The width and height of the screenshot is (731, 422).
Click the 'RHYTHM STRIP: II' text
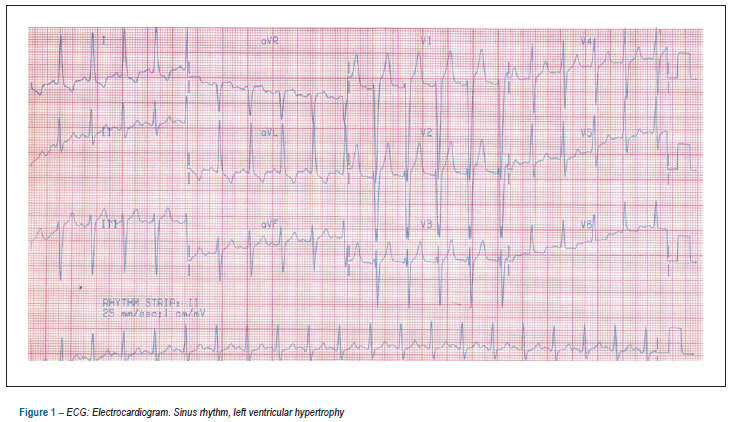tap(151, 303)
